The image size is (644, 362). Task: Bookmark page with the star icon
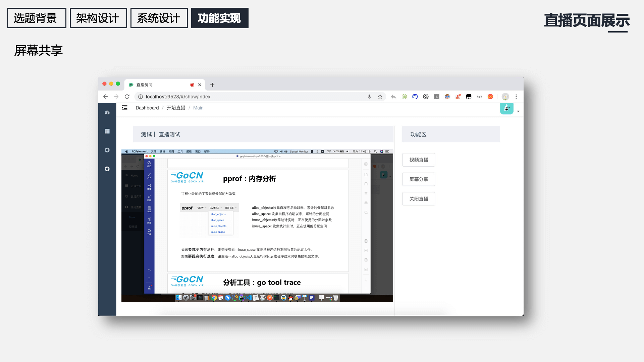380,97
